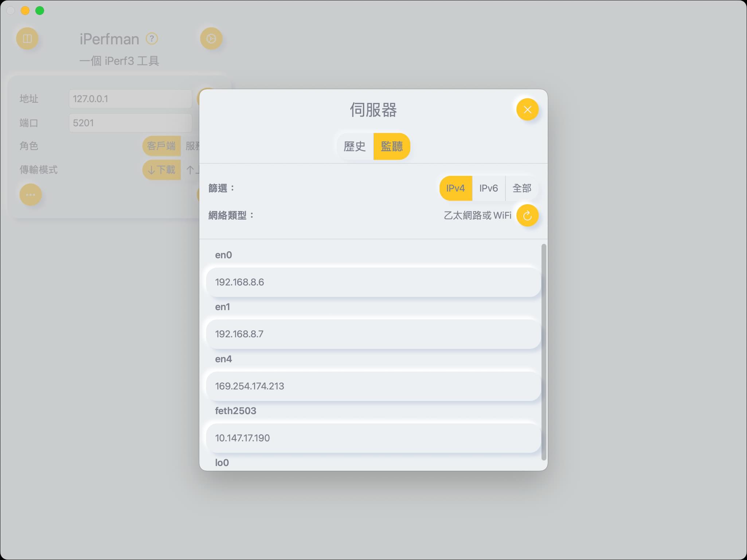Show 全部 addresses in the filter
The height and width of the screenshot is (560, 747).
point(522,188)
